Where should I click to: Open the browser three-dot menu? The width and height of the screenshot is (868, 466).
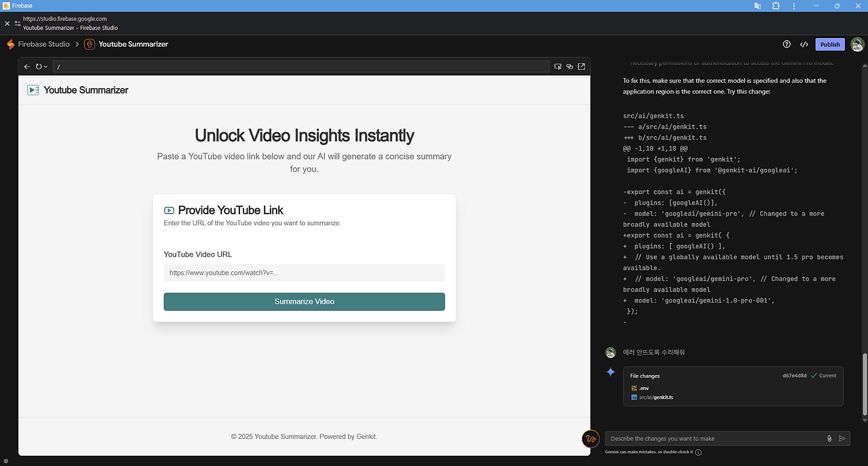click(x=794, y=5)
